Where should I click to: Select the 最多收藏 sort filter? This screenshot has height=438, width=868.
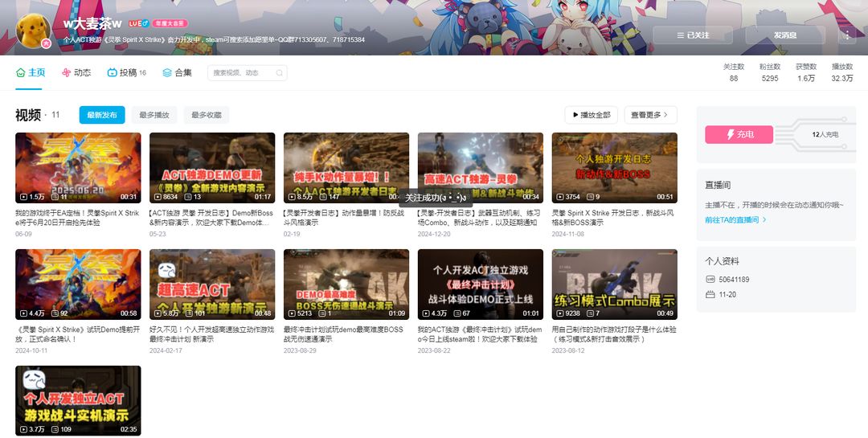207,115
